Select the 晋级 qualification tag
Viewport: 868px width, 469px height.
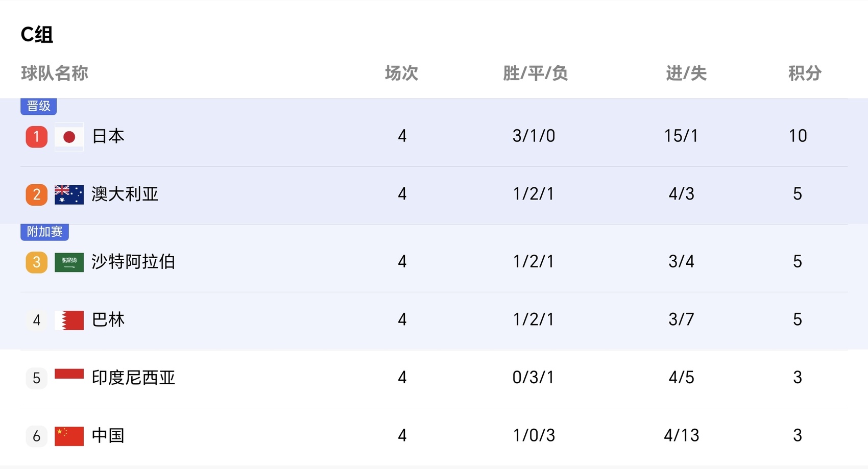pyautogui.click(x=38, y=106)
